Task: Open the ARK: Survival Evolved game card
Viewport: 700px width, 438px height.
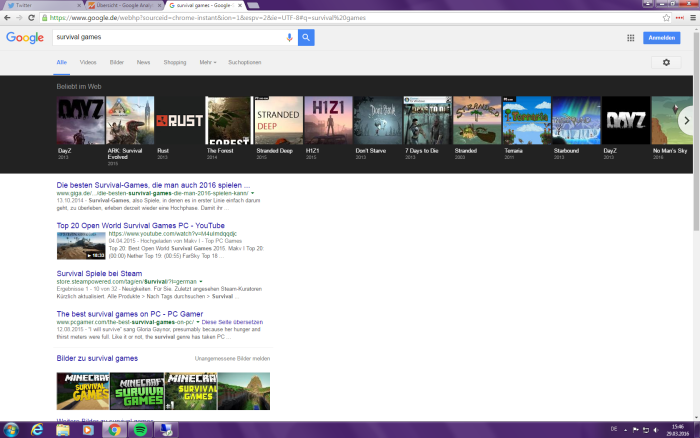Action: 130,131
